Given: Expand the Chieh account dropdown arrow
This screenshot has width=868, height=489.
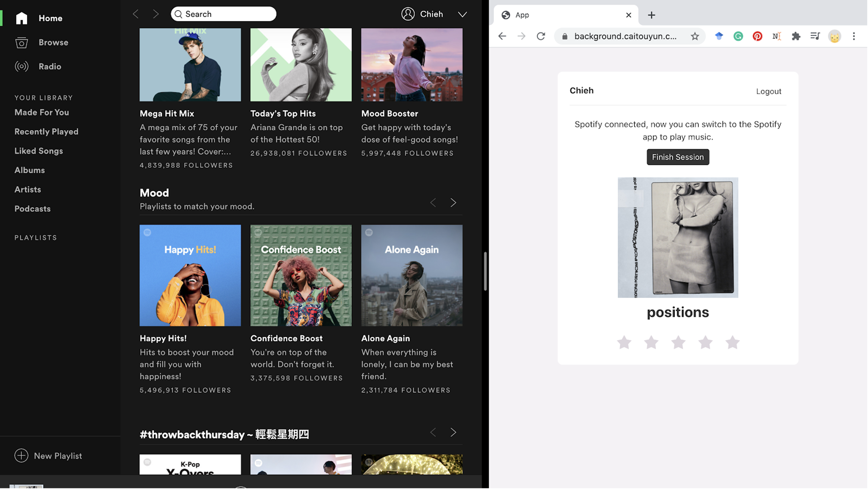Looking at the screenshot, I should [462, 14].
